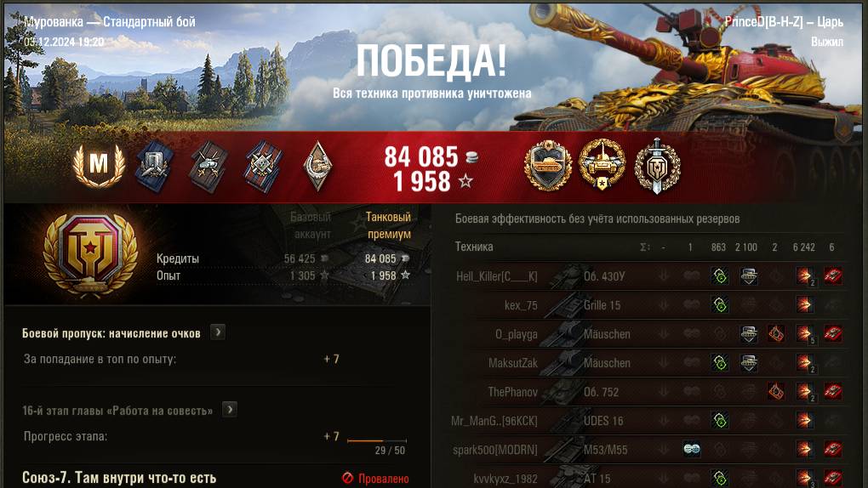Click the Mastery badge "M" medal icon
The height and width of the screenshot is (488, 868).
tap(99, 165)
